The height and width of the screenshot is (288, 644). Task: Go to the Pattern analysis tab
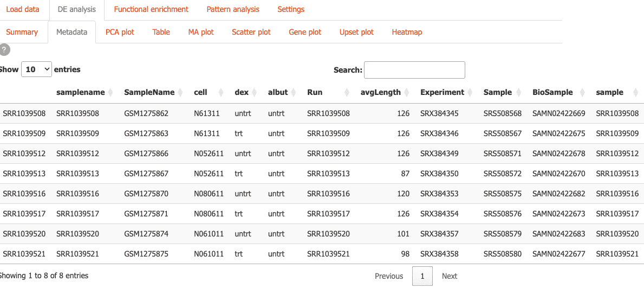point(233,9)
